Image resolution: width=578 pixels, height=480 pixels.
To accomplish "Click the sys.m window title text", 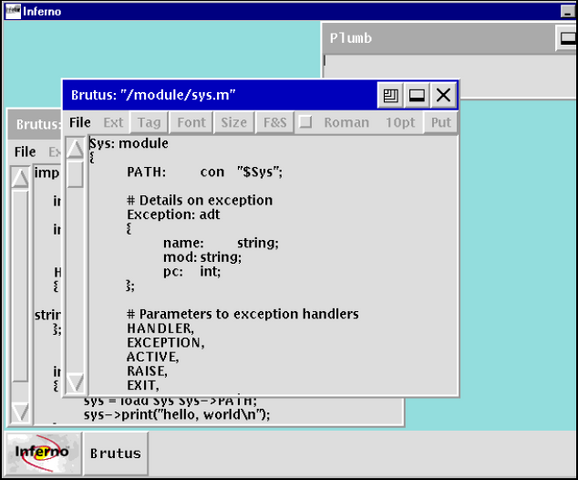I will click(x=153, y=95).
